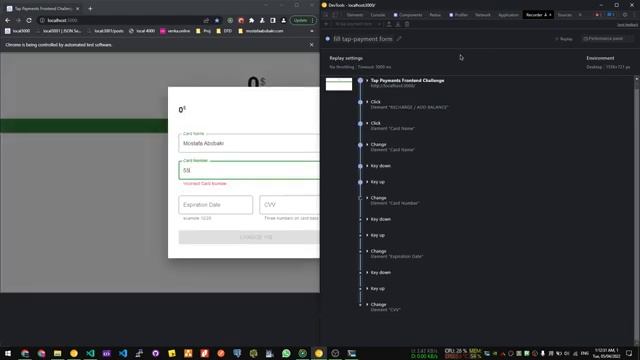Switch to DevTools Components tab

pyautogui.click(x=407, y=15)
